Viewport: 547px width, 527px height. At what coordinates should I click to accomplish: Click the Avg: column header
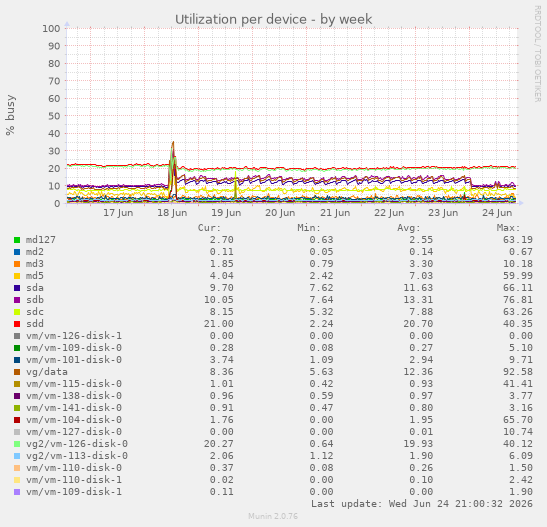409,228
